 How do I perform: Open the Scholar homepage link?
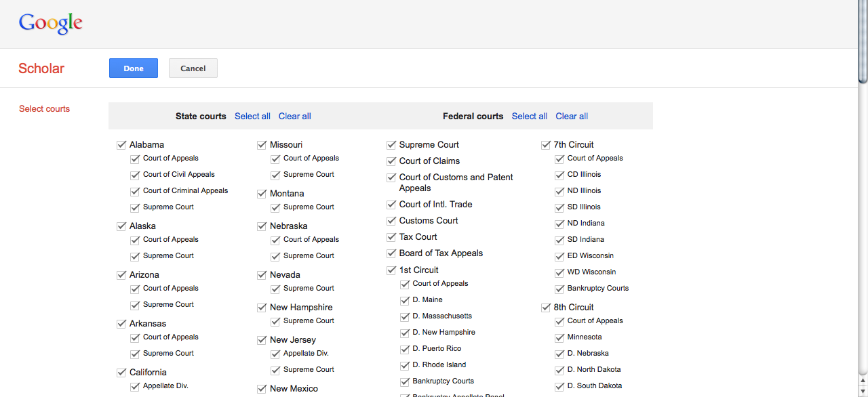(x=41, y=68)
